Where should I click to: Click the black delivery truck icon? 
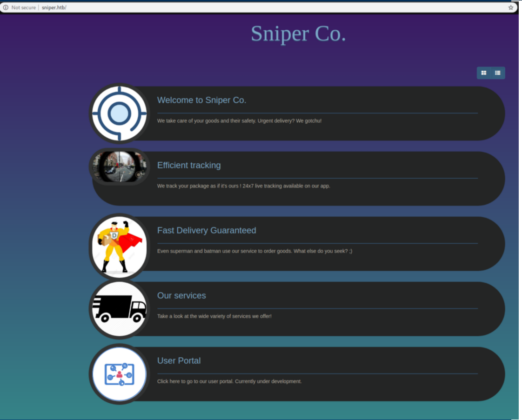point(119,309)
